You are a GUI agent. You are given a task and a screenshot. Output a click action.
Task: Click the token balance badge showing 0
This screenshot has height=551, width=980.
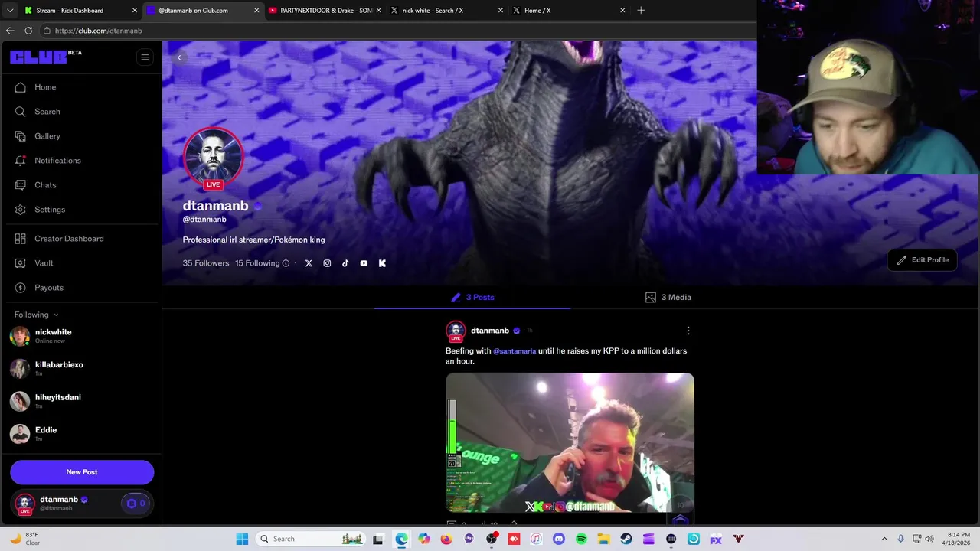136,504
